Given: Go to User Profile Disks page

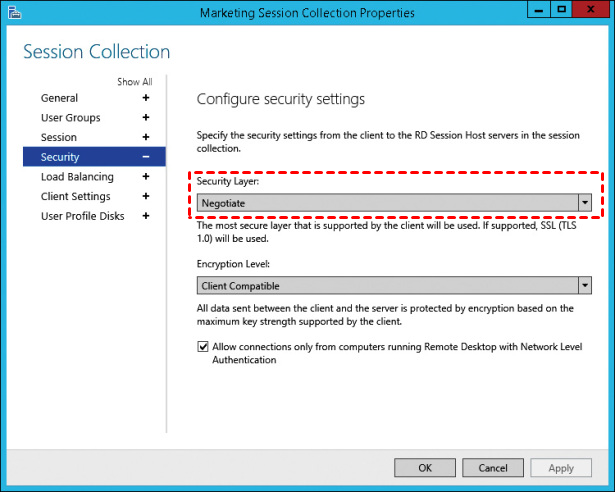Looking at the screenshot, I should [x=82, y=216].
